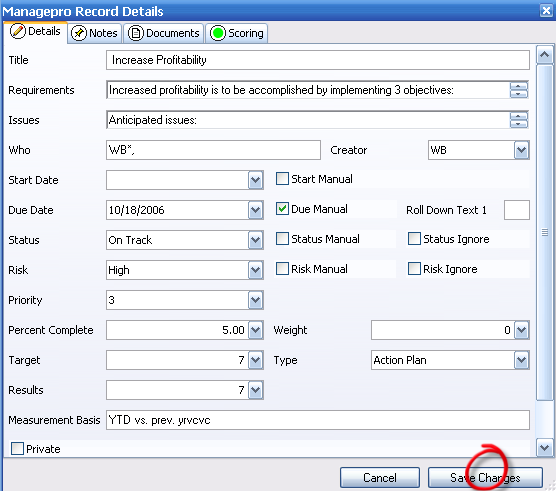Open the Percent Complete dropdown arrow
556x491 pixels.
tap(255, 330)
